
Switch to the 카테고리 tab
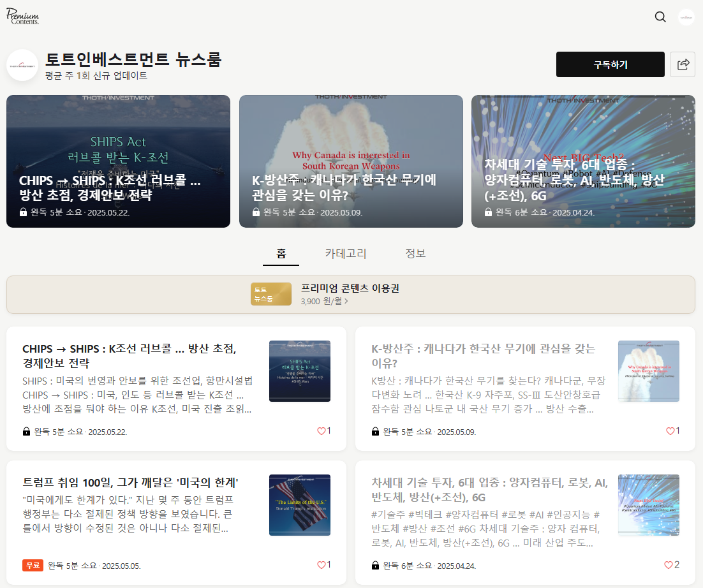coord(346,253)
